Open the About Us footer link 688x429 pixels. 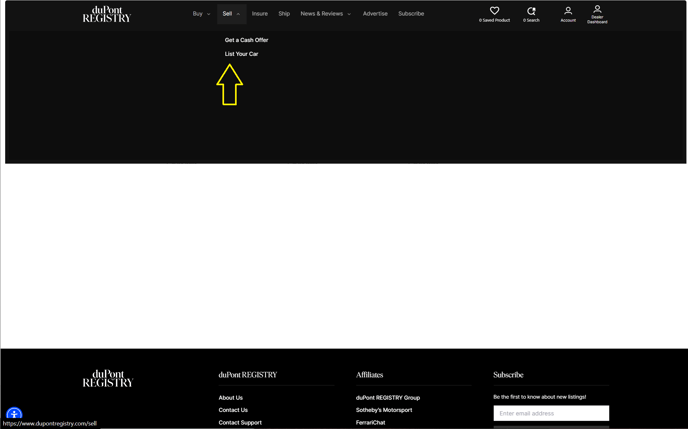point(230,398)
